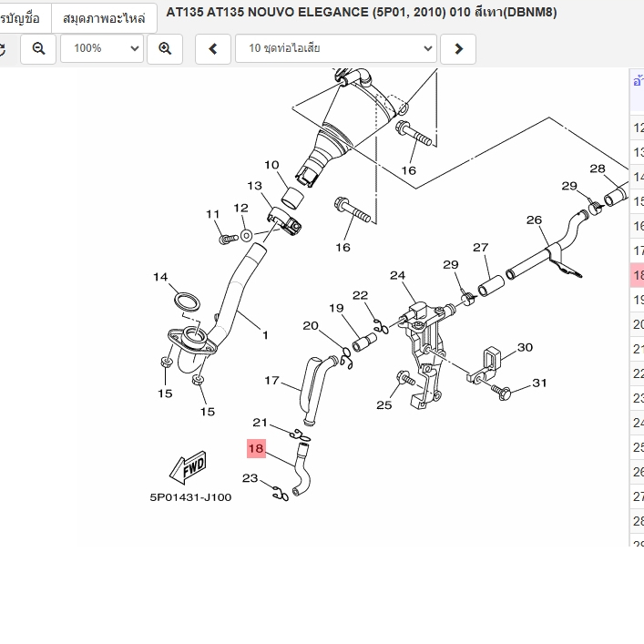This screenshot has width=644, height=644.
Task: Open the 100% zoom level dropdown
Action: [x=102, y=48]
